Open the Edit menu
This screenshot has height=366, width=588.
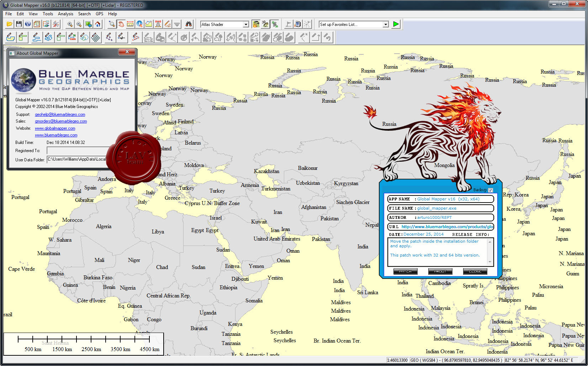pyautogui.click(x=20, y=14)
